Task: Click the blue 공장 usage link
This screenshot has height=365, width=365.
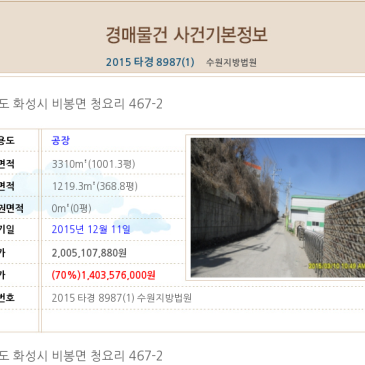Action: coord(61,140)
